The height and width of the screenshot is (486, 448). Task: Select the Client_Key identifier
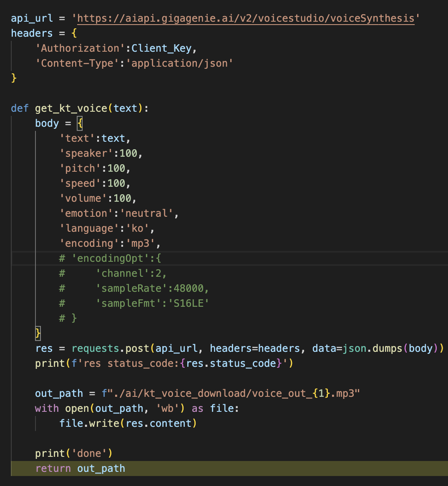[161, 48]
